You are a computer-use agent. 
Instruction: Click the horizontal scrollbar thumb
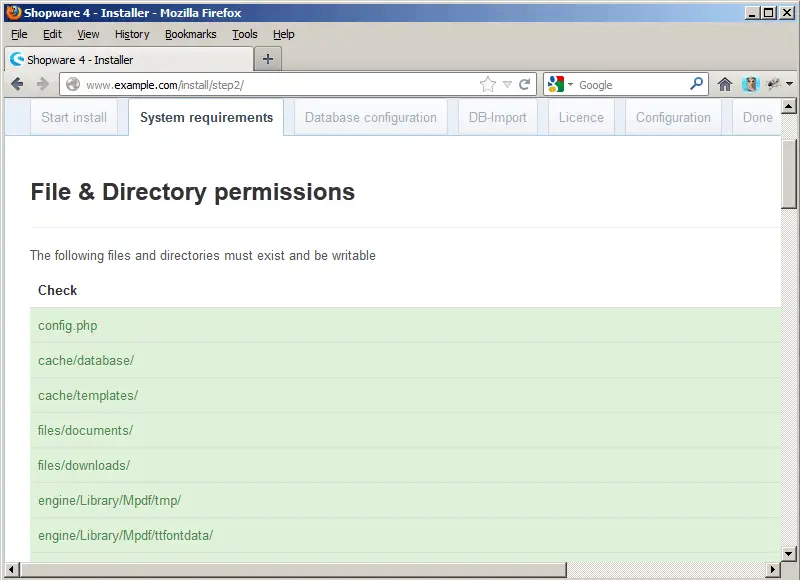pyautogui.click(x=293, y=569)
